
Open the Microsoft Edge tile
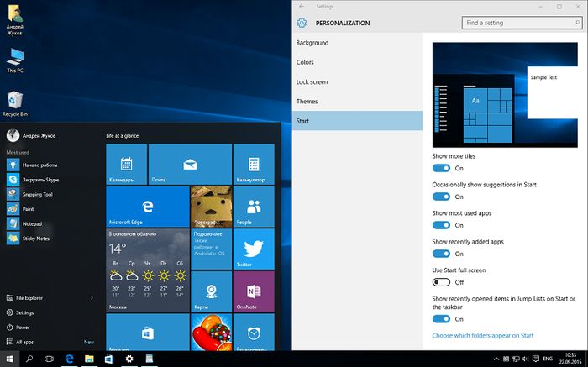click(x=147, y=207)
